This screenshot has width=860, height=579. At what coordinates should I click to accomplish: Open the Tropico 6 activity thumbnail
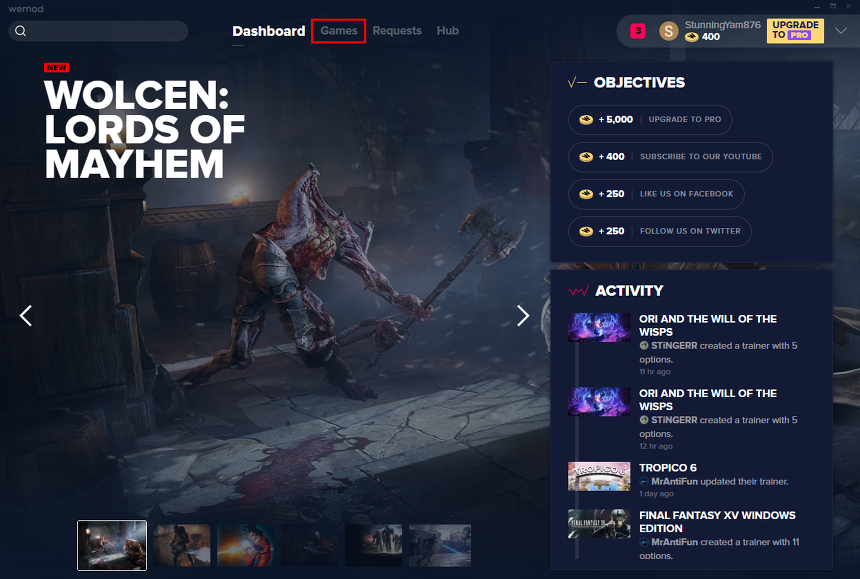(599, 476)
